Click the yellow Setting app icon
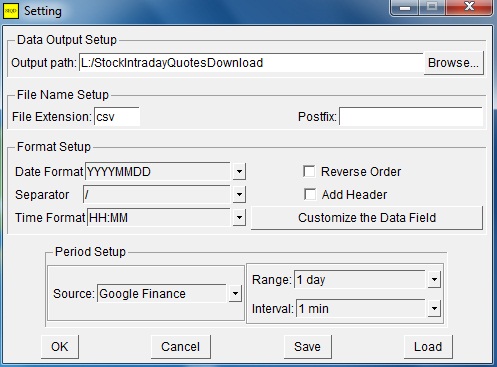The image size is (497, 367). [11, 11]
